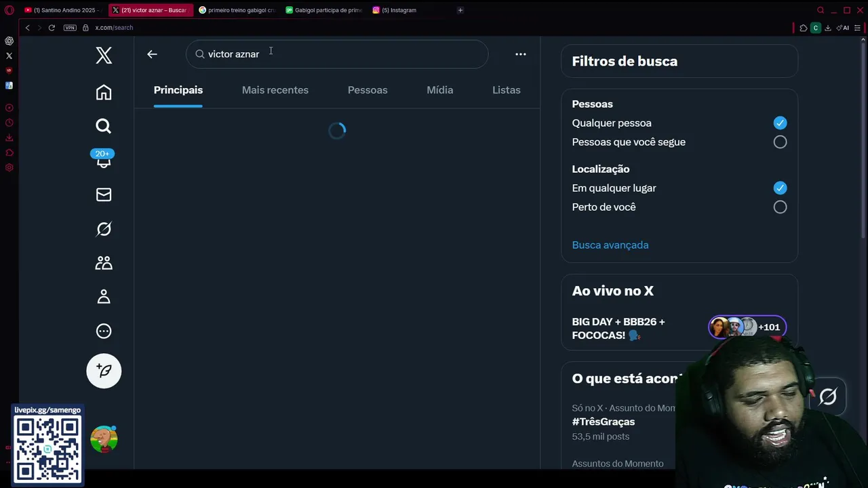Open the AI assistant toolbar button

pos(843,28)
